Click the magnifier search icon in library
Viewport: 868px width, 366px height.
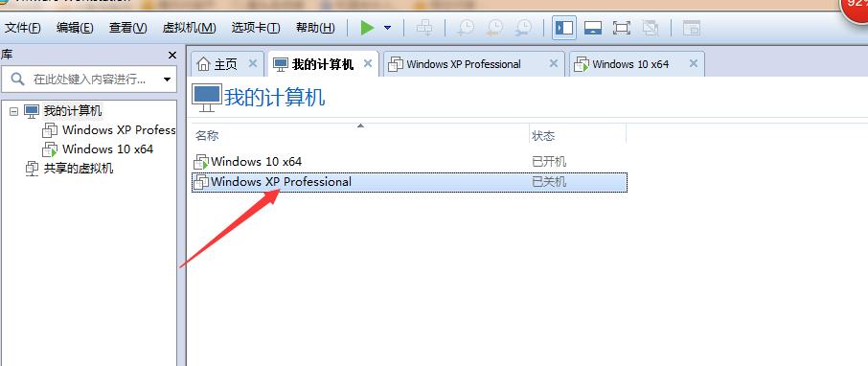tap(17, 80)
